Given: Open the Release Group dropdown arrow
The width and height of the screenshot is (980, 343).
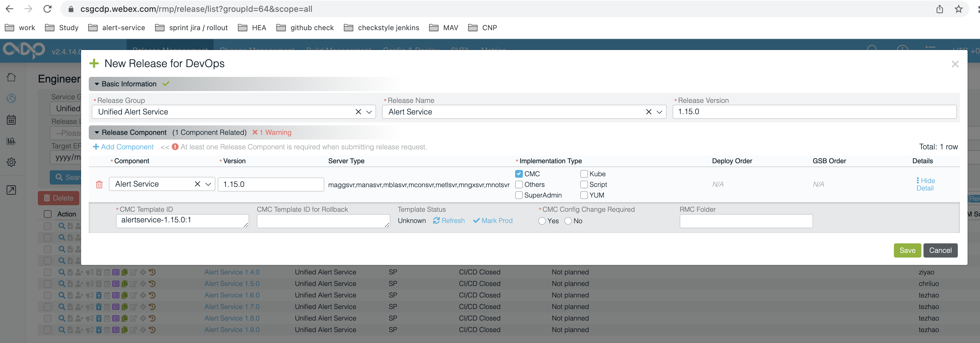Looking at the screenshot, I should (369, 112).
